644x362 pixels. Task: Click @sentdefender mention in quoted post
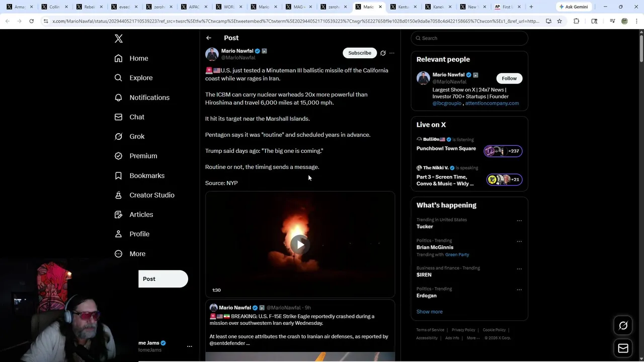tap(224, 343)
